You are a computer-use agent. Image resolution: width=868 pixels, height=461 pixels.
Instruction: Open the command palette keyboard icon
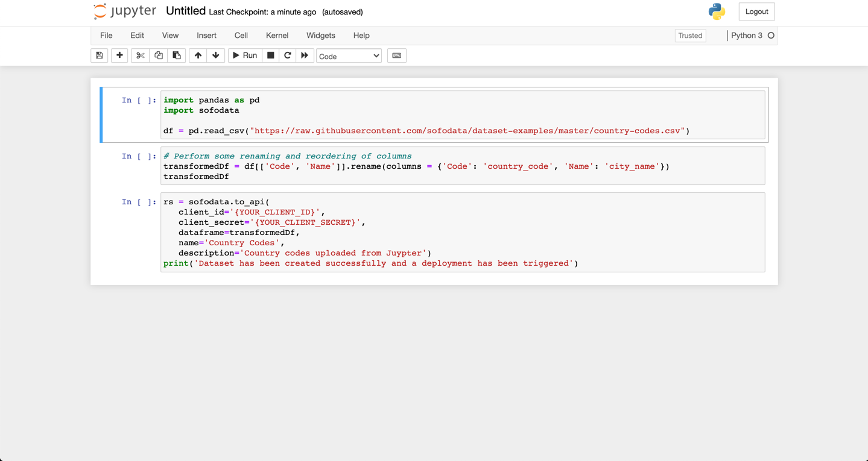397,55
